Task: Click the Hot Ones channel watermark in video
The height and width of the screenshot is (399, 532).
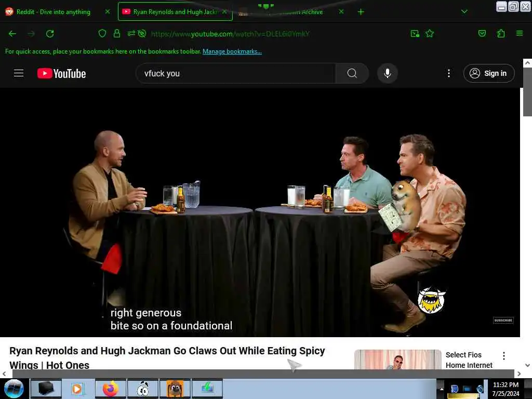Action: 431,300
